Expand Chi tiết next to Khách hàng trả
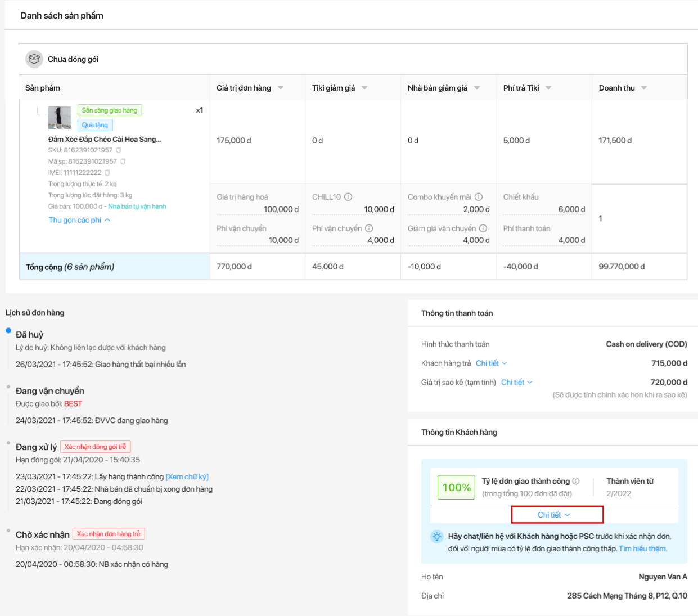This screenshot has height=616, width=698. click(x=492, y=363)
